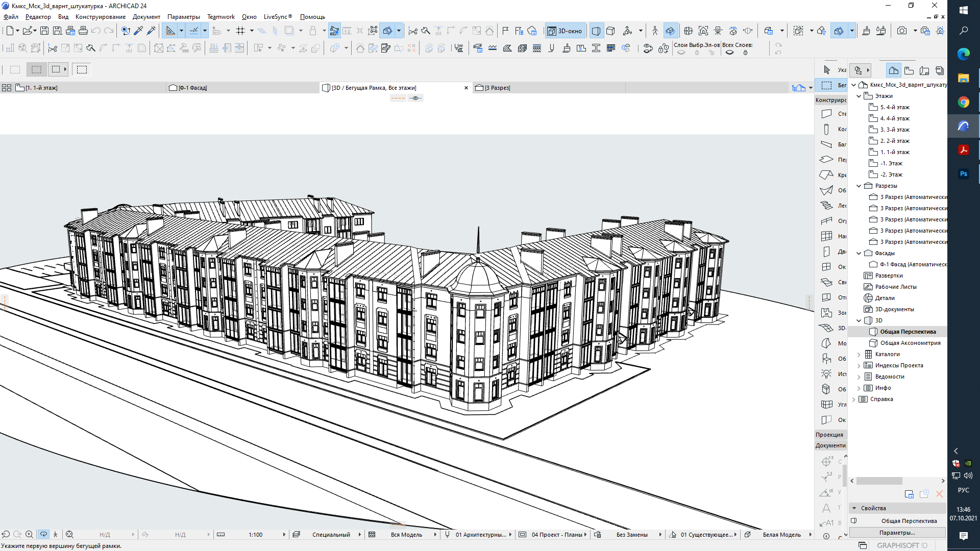Open the Конструирование menu
Image resolution: width=980 pixels, height=551 pixels.
coord(101,17)
